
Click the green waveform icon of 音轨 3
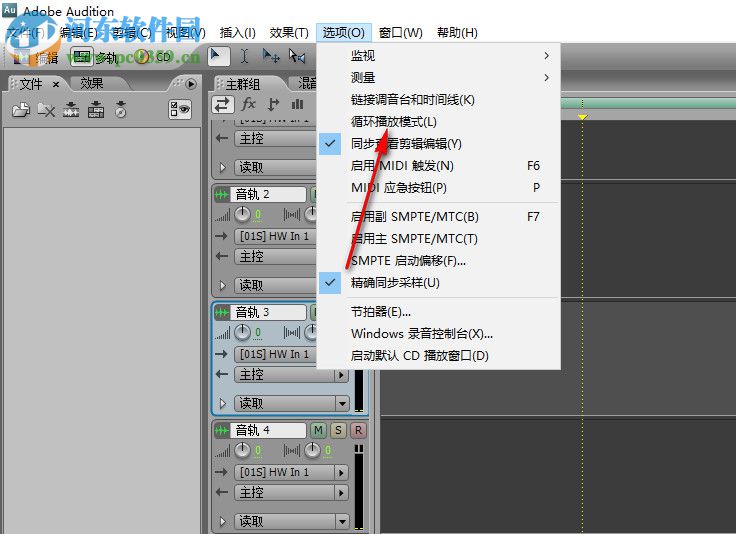tap(222, 312)
